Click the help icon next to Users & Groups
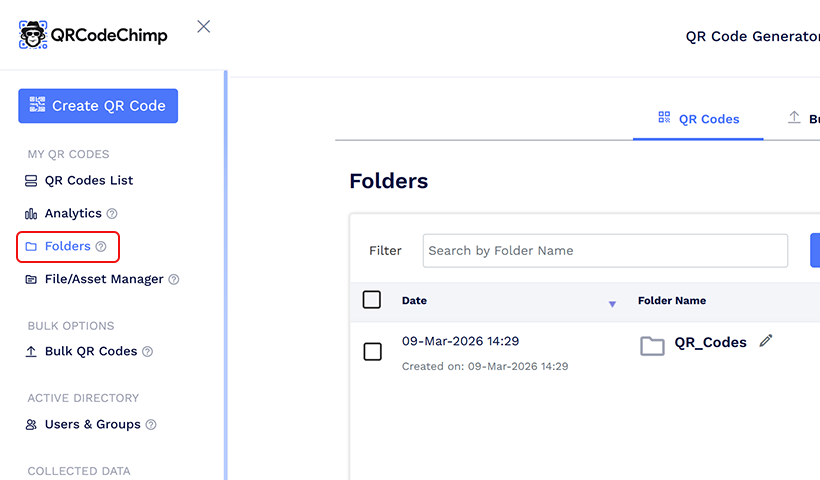Viewport: 820px width, 480px height. [x=151, y=425]
